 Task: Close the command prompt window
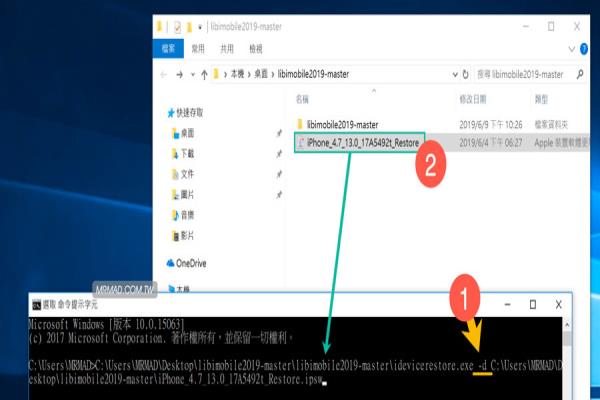coord(559,305)
